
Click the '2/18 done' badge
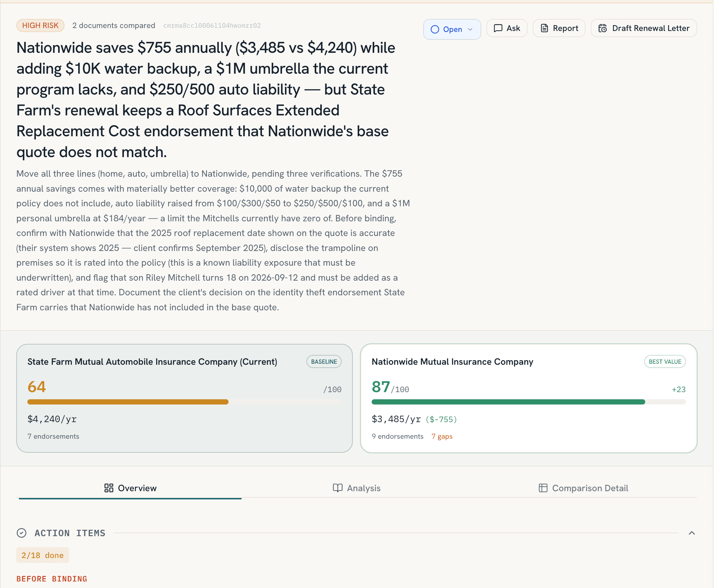pyautogui.click(x=43, y=555)
